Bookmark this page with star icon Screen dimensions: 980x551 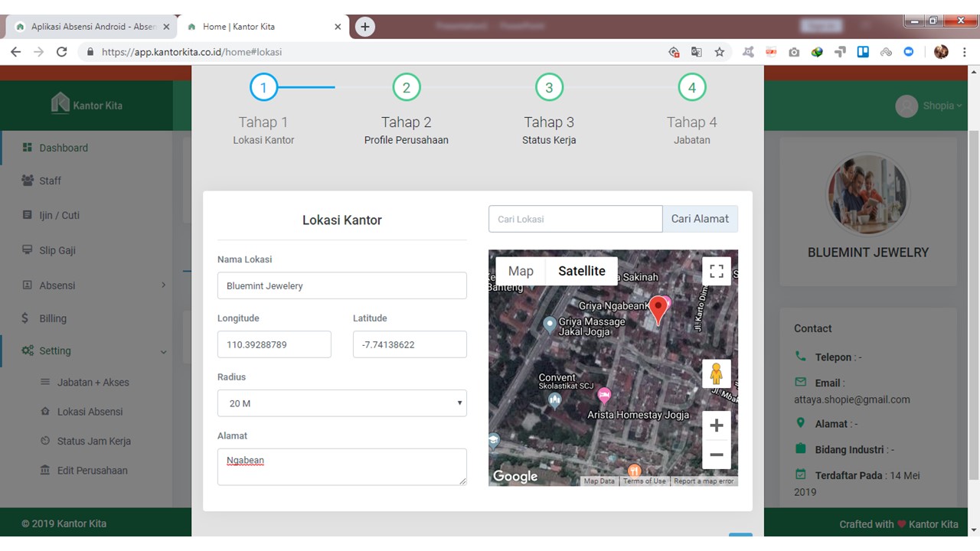coord(720,52)
